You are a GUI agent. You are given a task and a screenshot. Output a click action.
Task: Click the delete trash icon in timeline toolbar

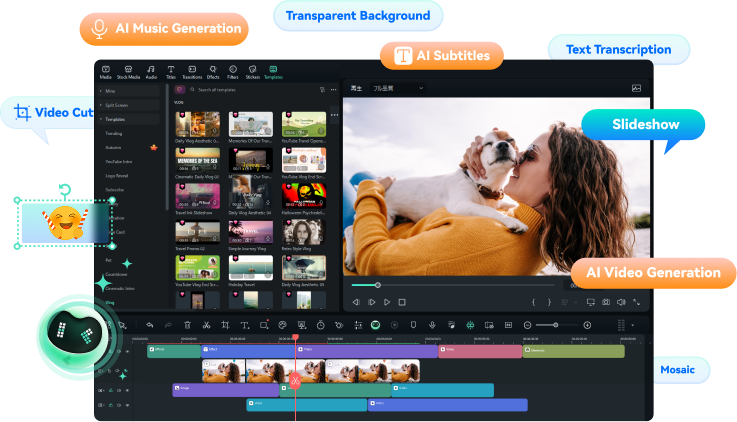tap(187, 325)
